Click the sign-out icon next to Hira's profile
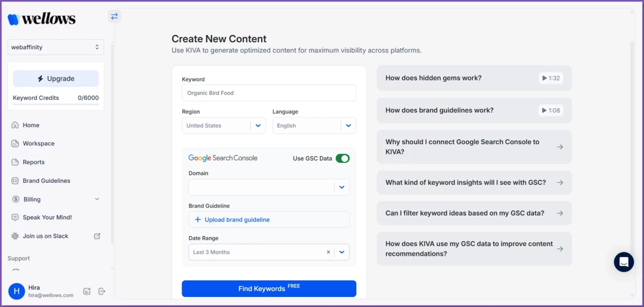This screenshot has width=644, height=307. click(x=102, y=291)
